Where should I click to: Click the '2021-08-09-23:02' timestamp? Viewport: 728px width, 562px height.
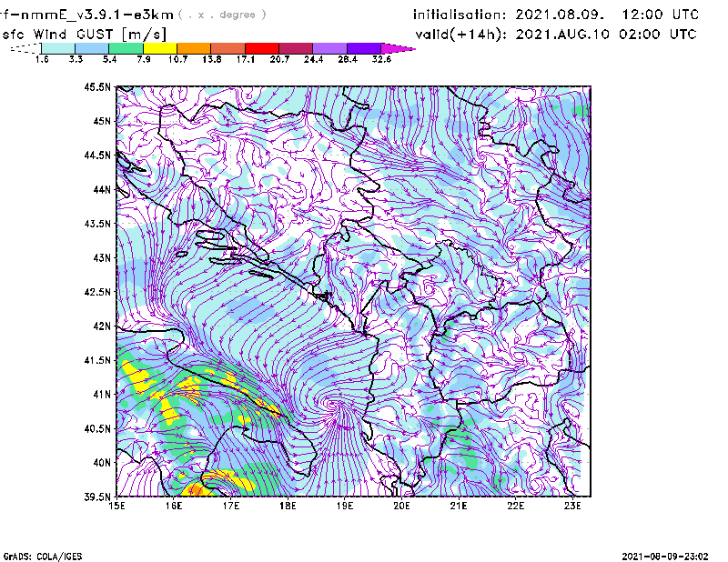coord(665,557)
